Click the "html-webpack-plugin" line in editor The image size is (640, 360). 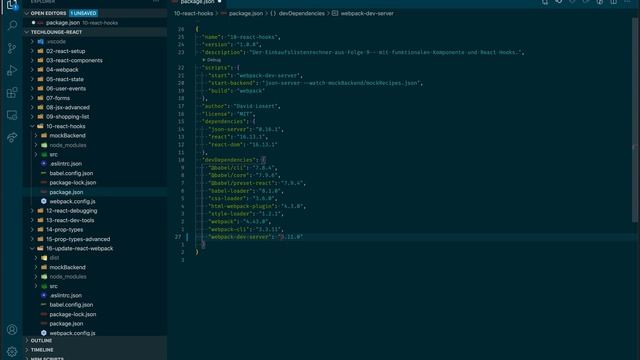pyautogui.click(x=257, y=206)
